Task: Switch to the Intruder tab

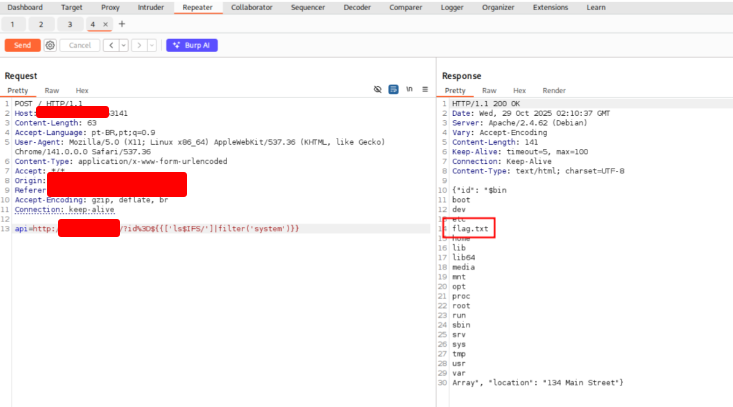Action: [150, 7]
